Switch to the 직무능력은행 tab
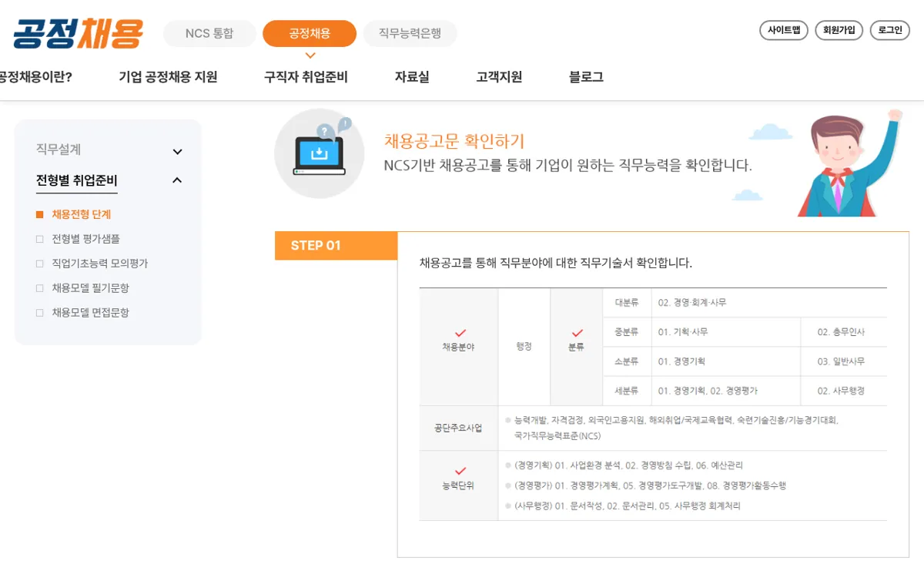Screen dimensions: 924x578 [410, 34]
